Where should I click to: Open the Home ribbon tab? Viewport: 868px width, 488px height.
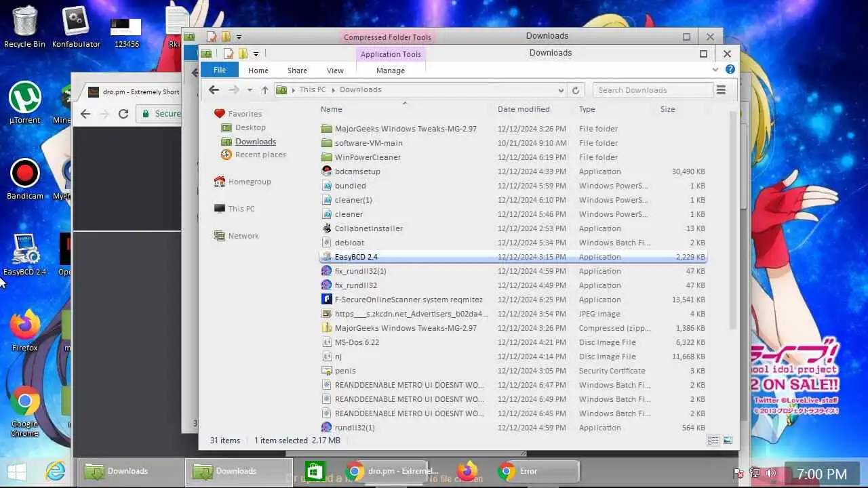pos(258,70)
